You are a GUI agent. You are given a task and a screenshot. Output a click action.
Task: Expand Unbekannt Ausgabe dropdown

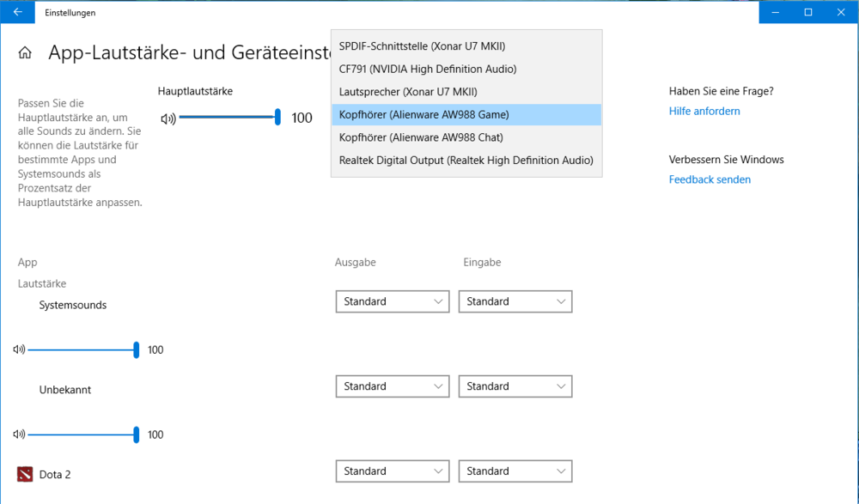(x=393, y=386)
